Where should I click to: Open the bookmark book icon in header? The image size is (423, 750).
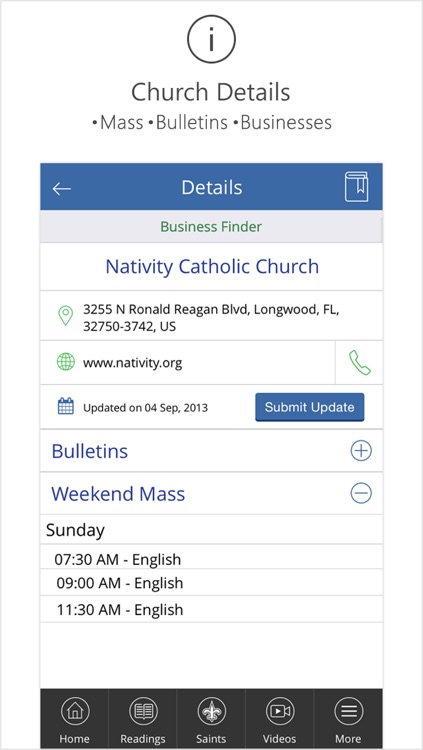click(356, 187)
